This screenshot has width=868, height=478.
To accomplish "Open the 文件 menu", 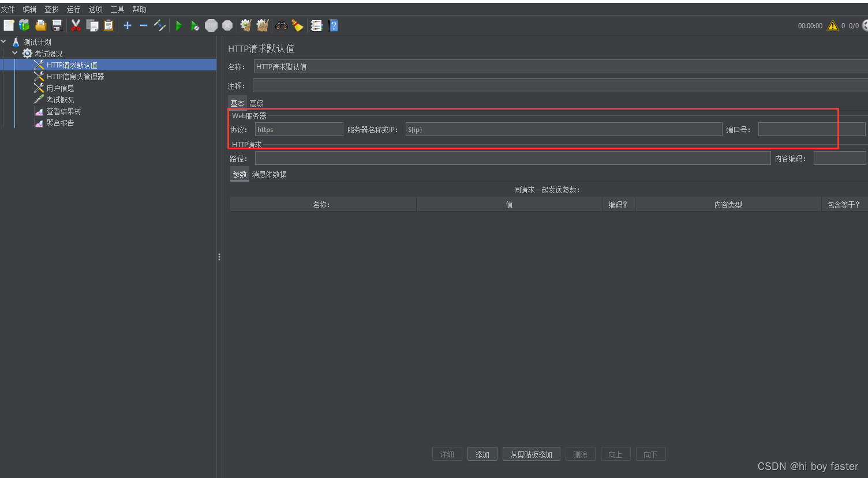I will [8, 9].
